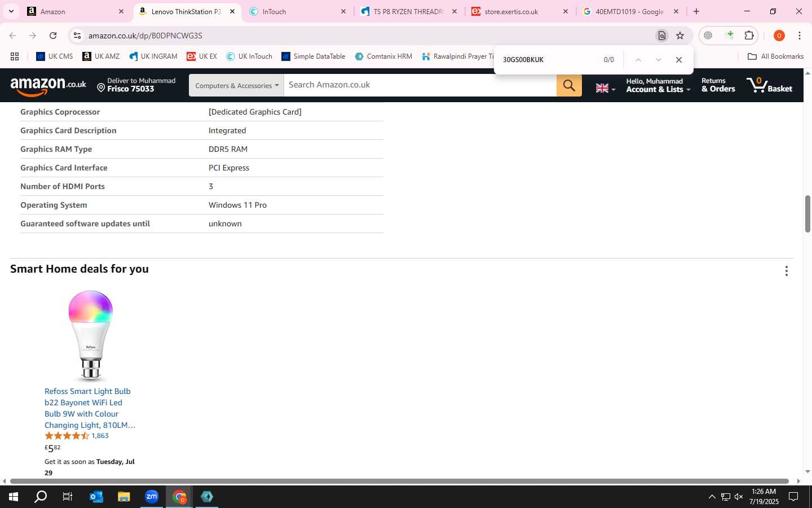Open the bookmarks apps grid icon
The image size is (812, 508).
coord(15,56)
